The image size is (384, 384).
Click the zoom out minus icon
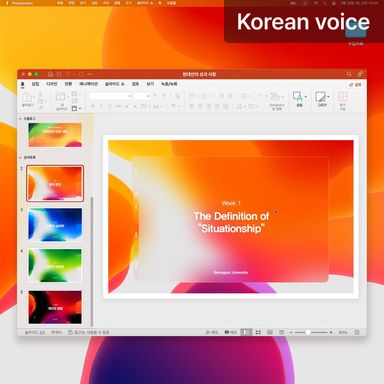tap(291, 332)
